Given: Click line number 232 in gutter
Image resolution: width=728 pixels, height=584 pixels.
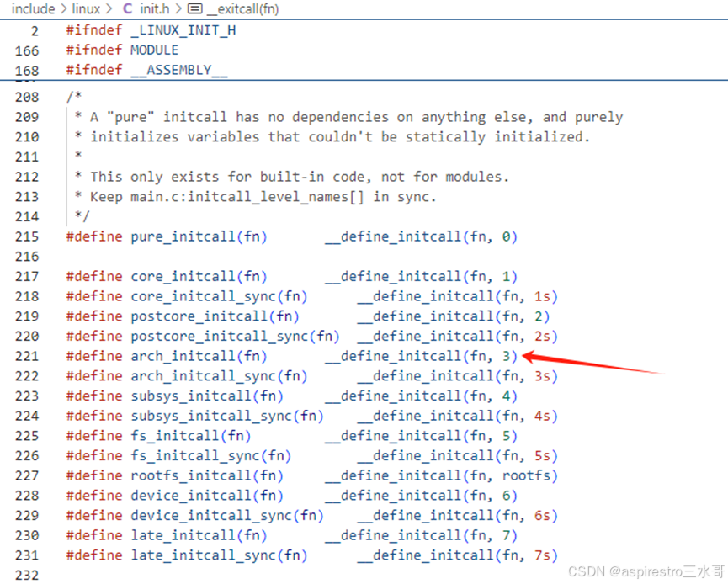Looking at the screenshot, I should 26,576.
